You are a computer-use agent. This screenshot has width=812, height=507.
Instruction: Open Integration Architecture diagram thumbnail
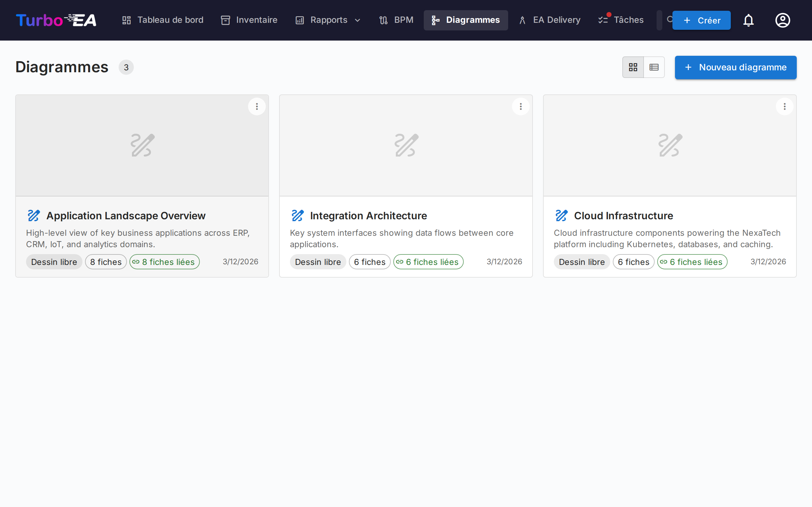point(406,145)
